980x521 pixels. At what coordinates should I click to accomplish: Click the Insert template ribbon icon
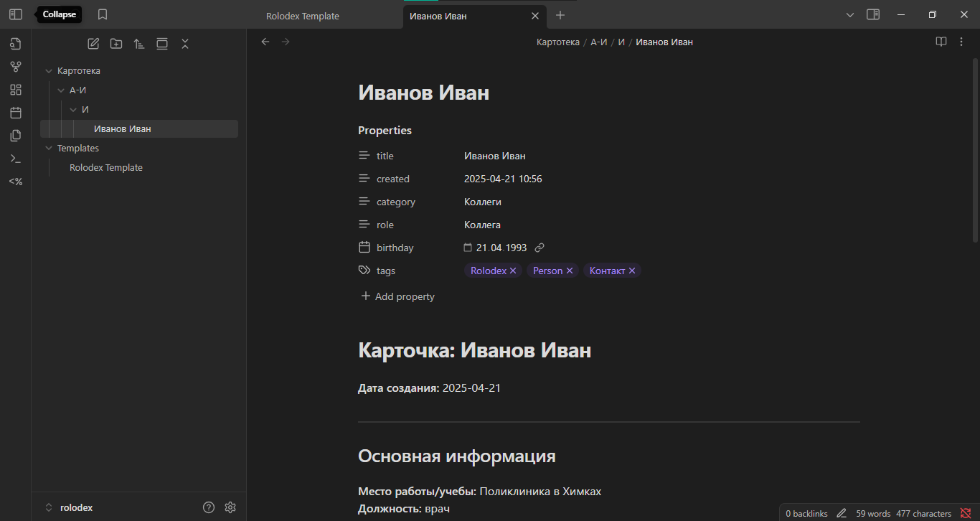(16, 136)
